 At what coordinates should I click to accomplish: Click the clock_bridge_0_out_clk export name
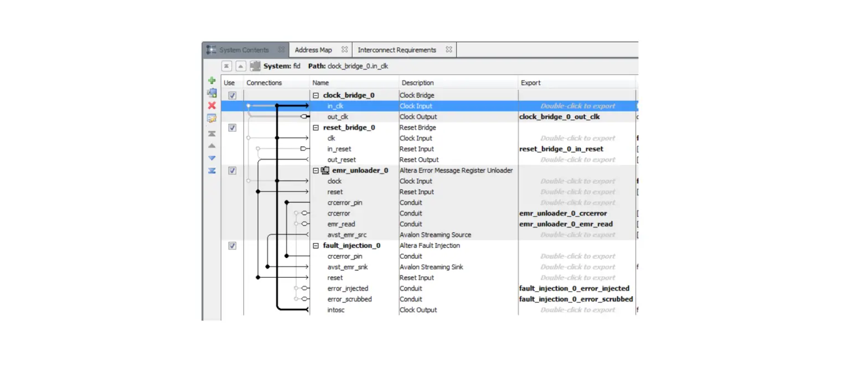(x=559, y=117)
